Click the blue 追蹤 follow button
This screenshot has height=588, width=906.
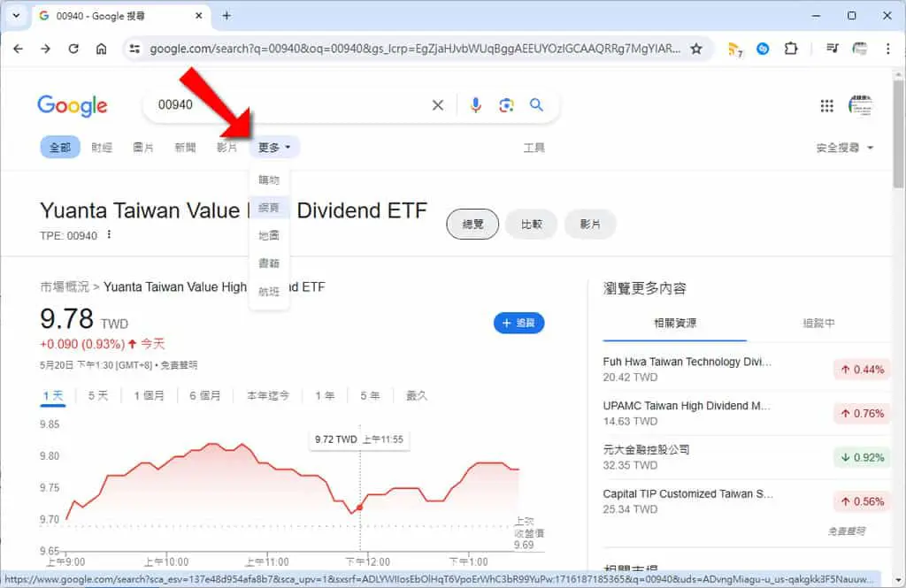(x=518, y=323)
